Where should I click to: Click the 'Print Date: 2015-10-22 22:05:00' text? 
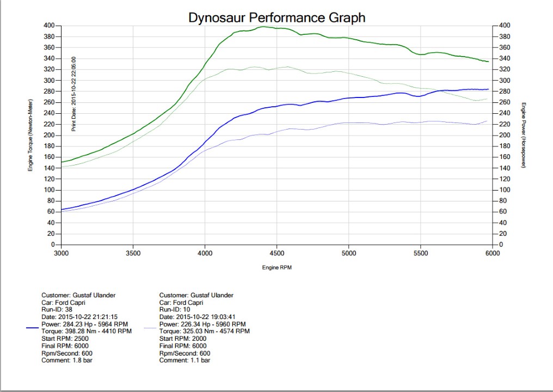pos(73,94)
